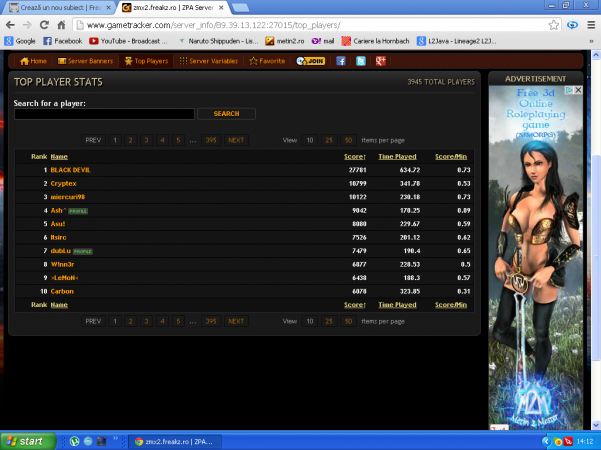Bookmark this page with the star icon
Viewport: 601px width, 450px height.
(x=553, y=25)
